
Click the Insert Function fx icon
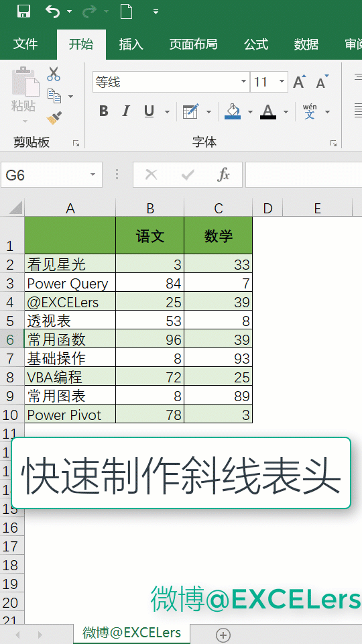click(x=223, y=175)
